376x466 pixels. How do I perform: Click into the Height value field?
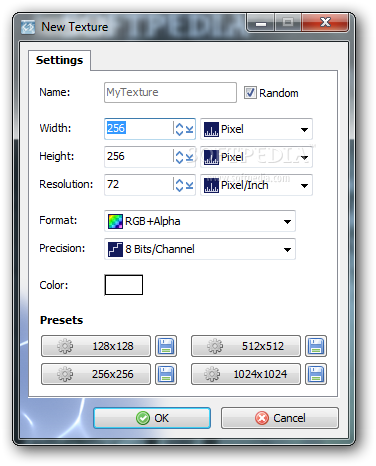click(x=138, y=157)
